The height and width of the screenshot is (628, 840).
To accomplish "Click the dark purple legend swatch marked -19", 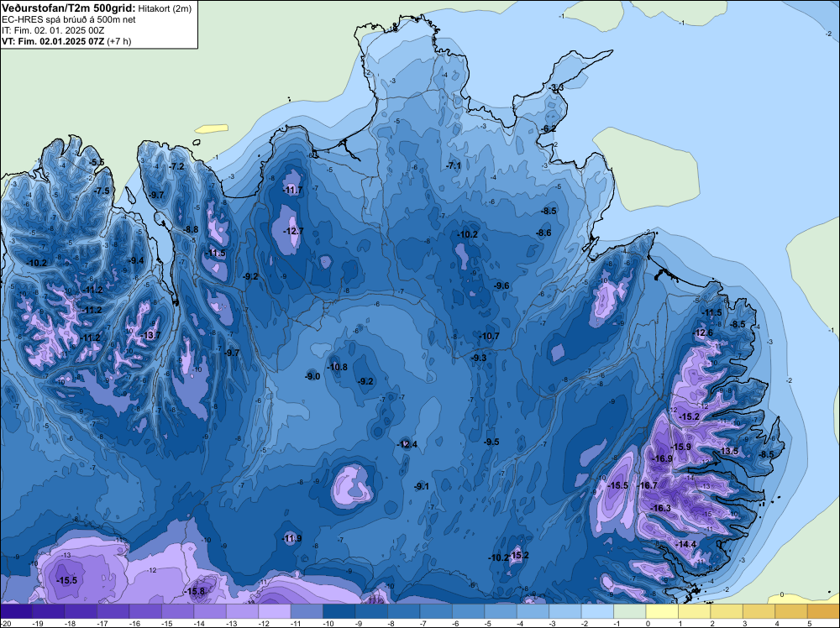I will point(48,611).
